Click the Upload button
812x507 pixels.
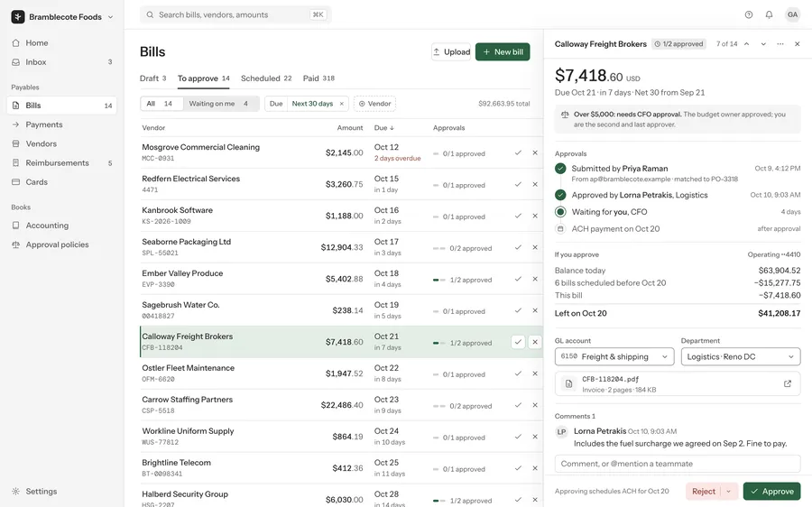click(x=451, y=51)
